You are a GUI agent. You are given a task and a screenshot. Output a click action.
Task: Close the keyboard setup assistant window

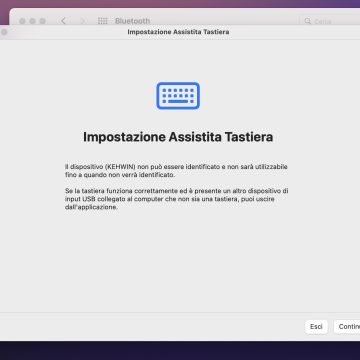pyautogui.click(x=4, y=32)
